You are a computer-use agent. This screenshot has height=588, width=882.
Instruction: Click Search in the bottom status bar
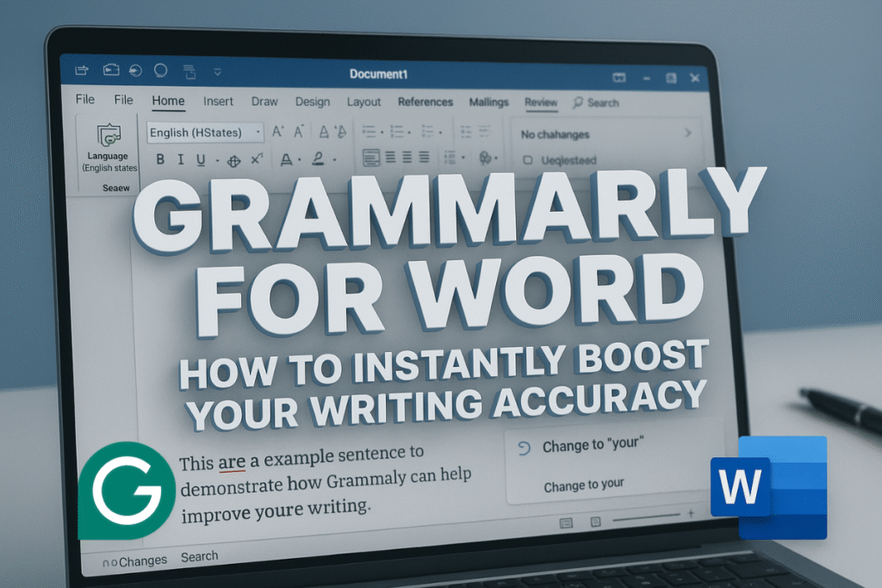tap(199, 556)
